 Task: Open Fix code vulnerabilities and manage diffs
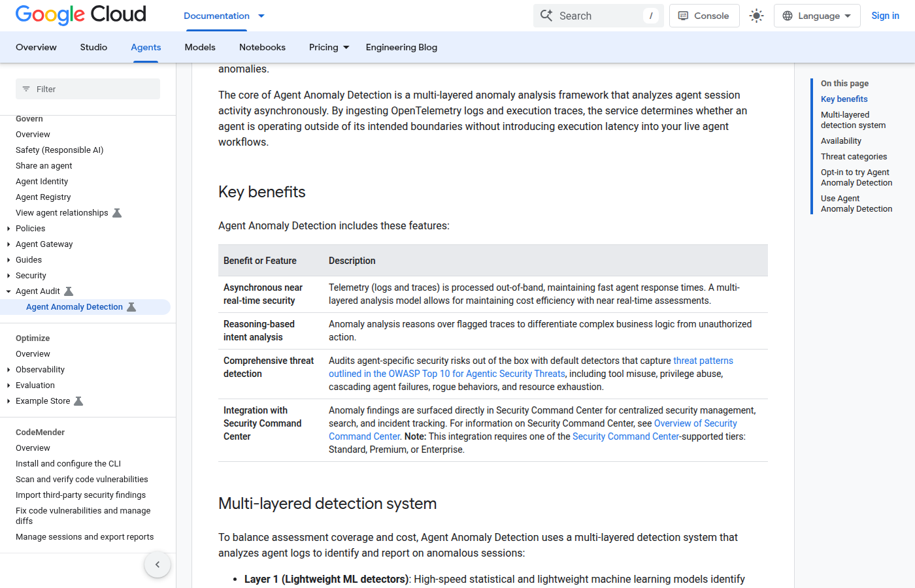point(83,516)
